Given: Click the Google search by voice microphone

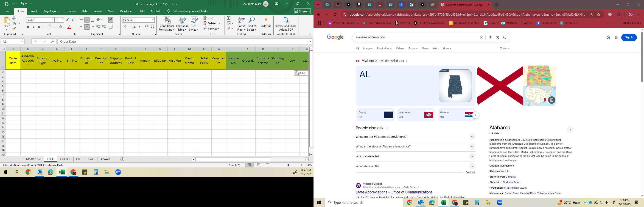Looking at the screenshot, I should pos(490,37).
